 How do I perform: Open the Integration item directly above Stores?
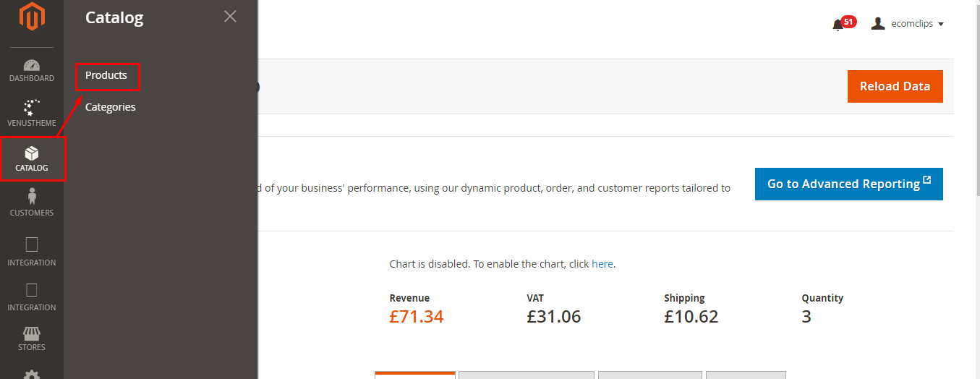32,297
